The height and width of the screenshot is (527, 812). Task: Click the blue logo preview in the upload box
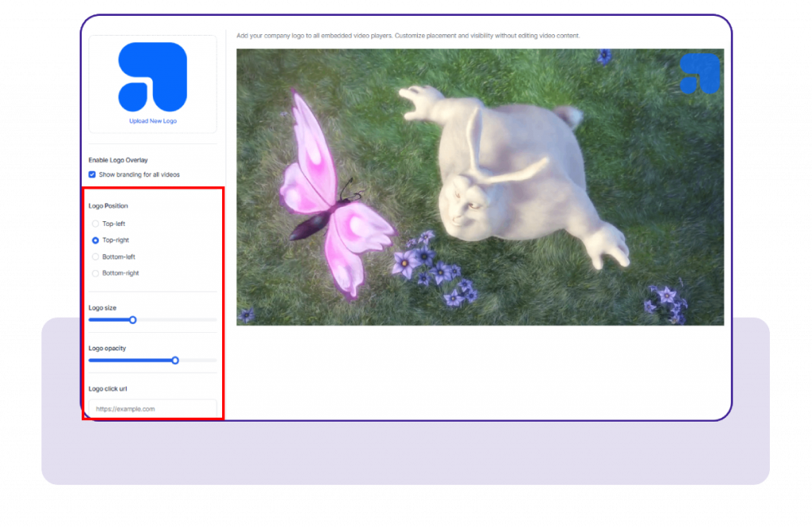[x=152, y=77]
